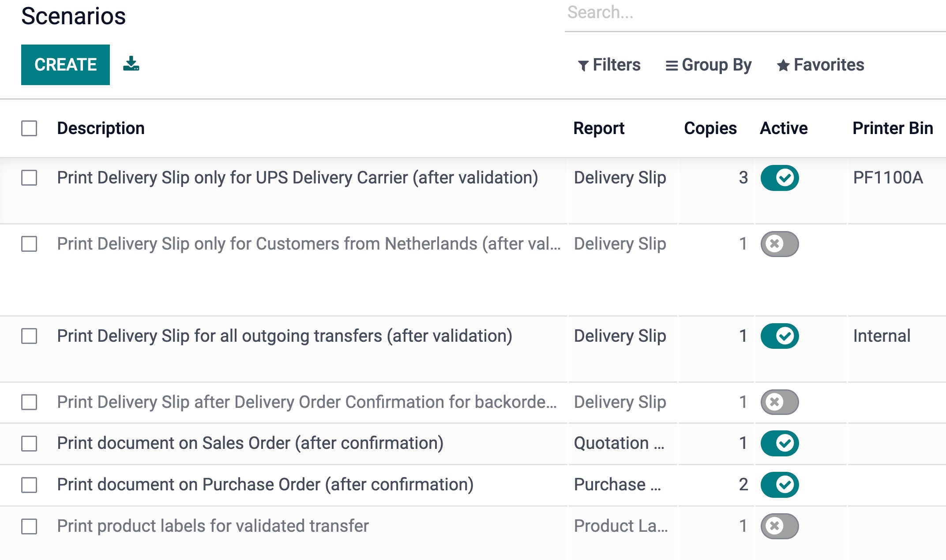Activate the product labels scenario toggle
The height and width of the screenshot is (560, 946).
[780, 526]
